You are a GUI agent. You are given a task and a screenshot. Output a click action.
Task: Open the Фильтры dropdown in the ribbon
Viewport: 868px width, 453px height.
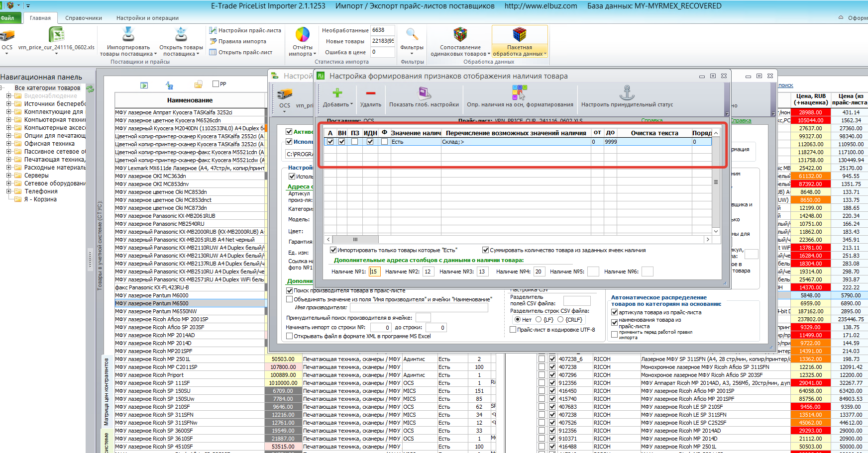coord(412,54)
